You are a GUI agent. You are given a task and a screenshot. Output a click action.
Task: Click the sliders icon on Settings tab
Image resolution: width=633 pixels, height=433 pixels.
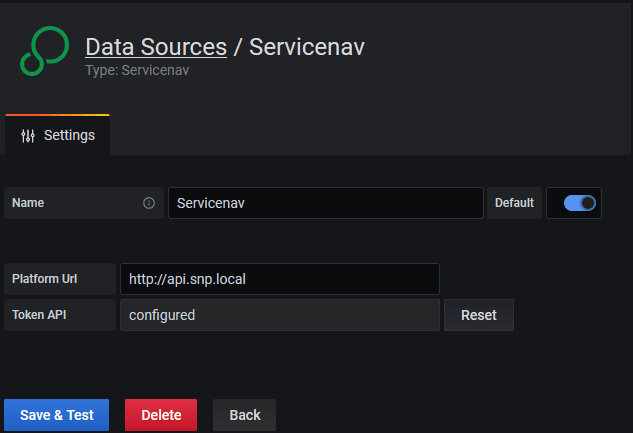click(28, 136)
